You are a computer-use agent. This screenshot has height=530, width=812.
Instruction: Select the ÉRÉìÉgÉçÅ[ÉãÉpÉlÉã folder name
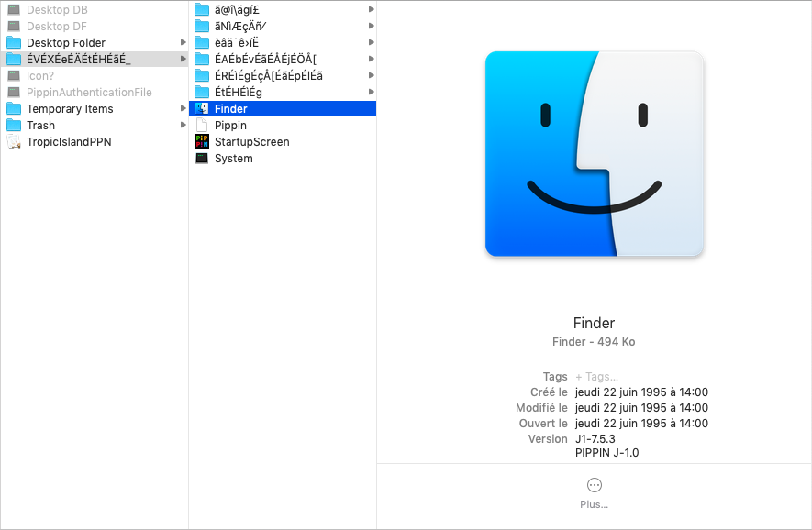(269, 75)
